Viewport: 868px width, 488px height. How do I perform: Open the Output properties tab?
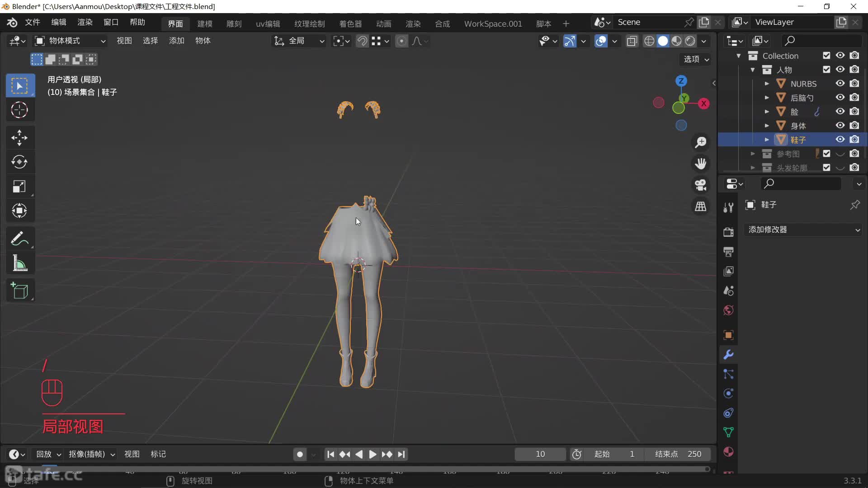(x=728, y=252)
